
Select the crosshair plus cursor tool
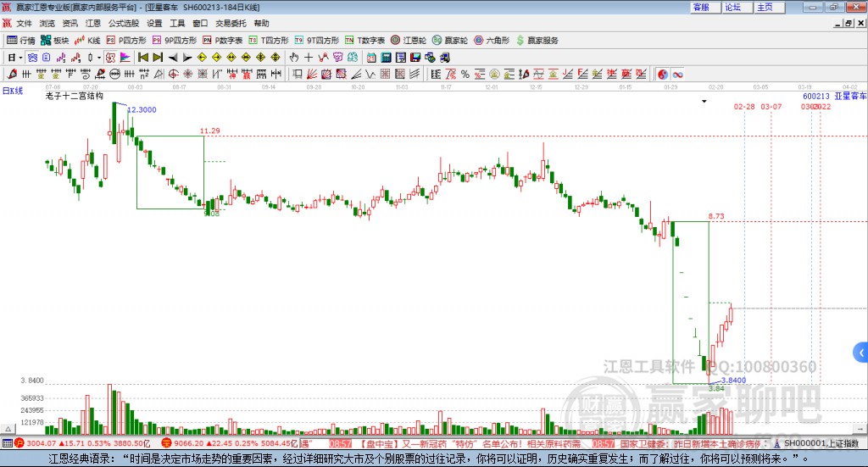click(x=309, y=58)
